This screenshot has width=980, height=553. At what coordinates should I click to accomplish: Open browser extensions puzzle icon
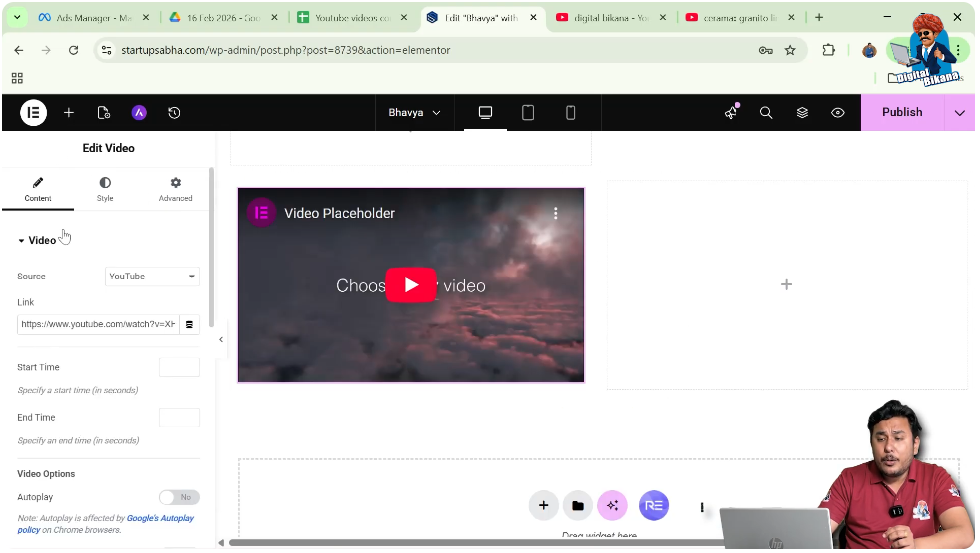click(829, 50)
